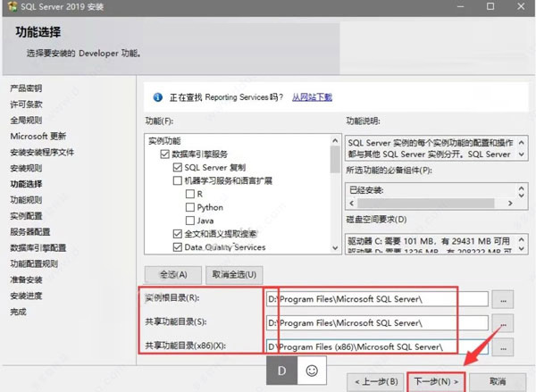This screenshot has width=536, height=392.
Task: Toggle the 数据库引擎服务 checkbox
Action: click(165, 154)
